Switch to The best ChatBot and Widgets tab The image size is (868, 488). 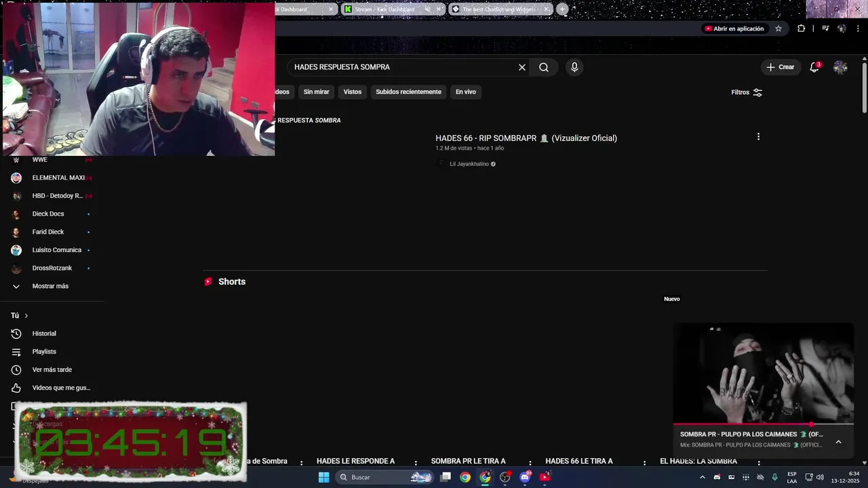499,9
